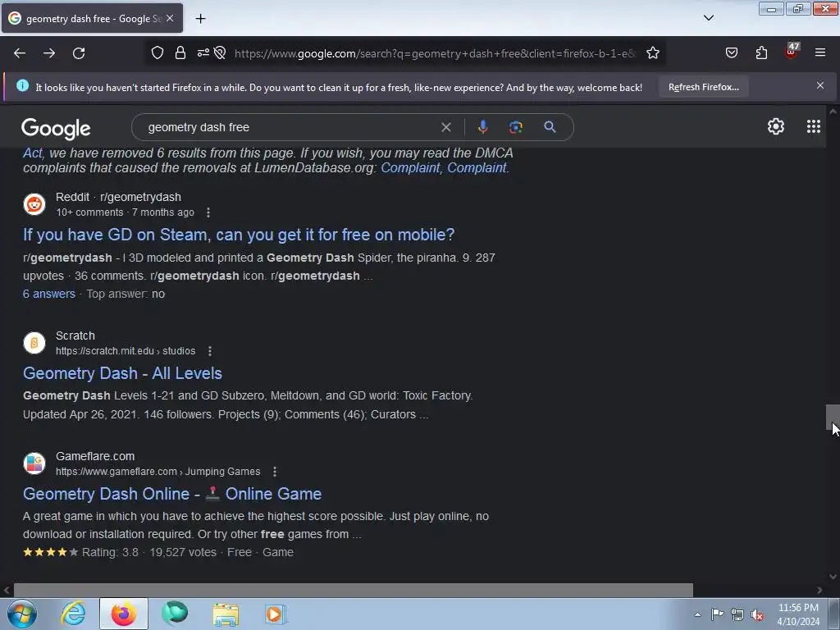
Task: Select the Firefox taskbar button
Action: (124, 614)
